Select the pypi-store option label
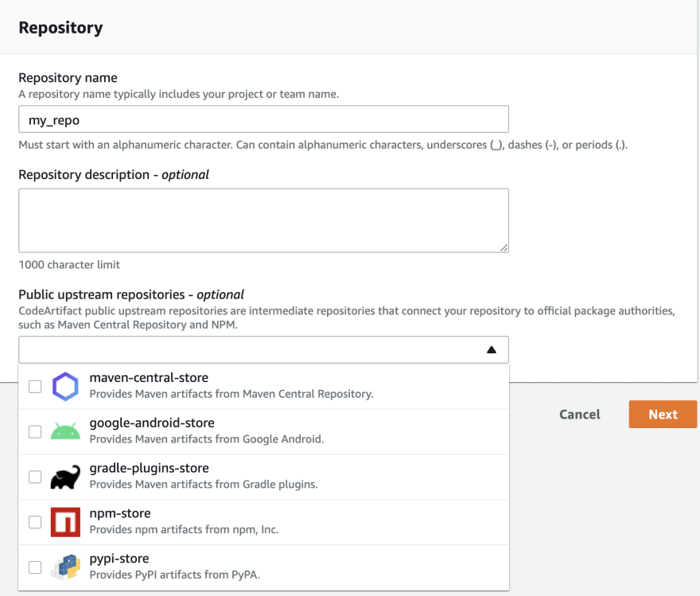This screenshot has height=596, width=700. (119, 559)
